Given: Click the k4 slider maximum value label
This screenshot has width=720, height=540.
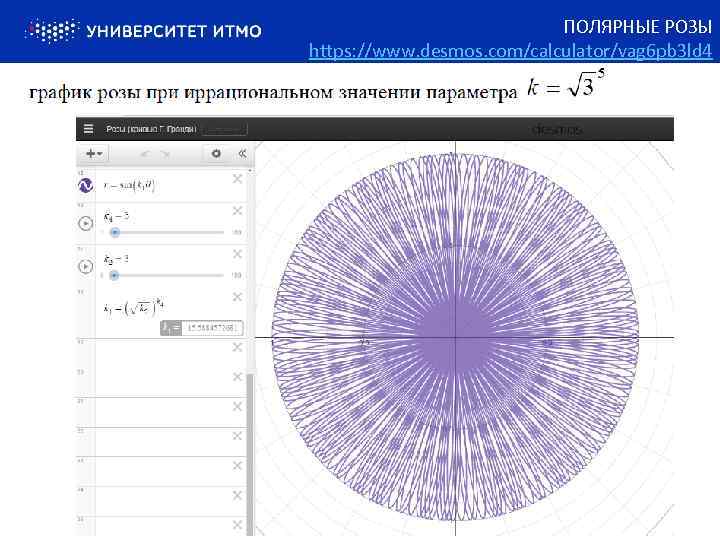Looking at the screenshot, I should tap(237, 232).
